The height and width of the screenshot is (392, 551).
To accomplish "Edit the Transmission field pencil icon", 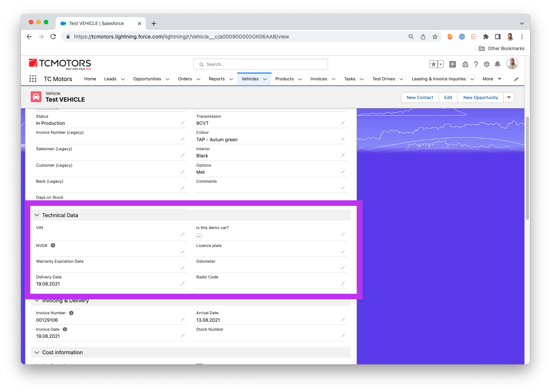I will coord(343,123).
